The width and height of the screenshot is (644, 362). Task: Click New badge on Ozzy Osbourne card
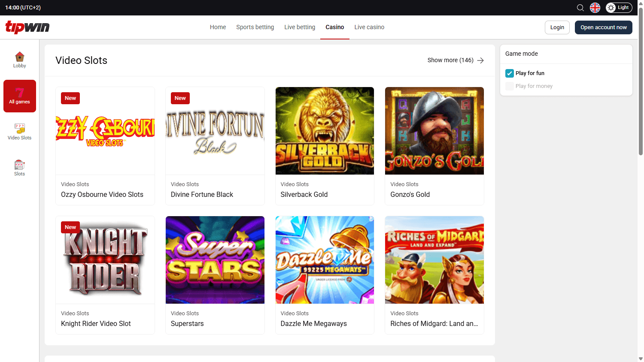[70, 98]
